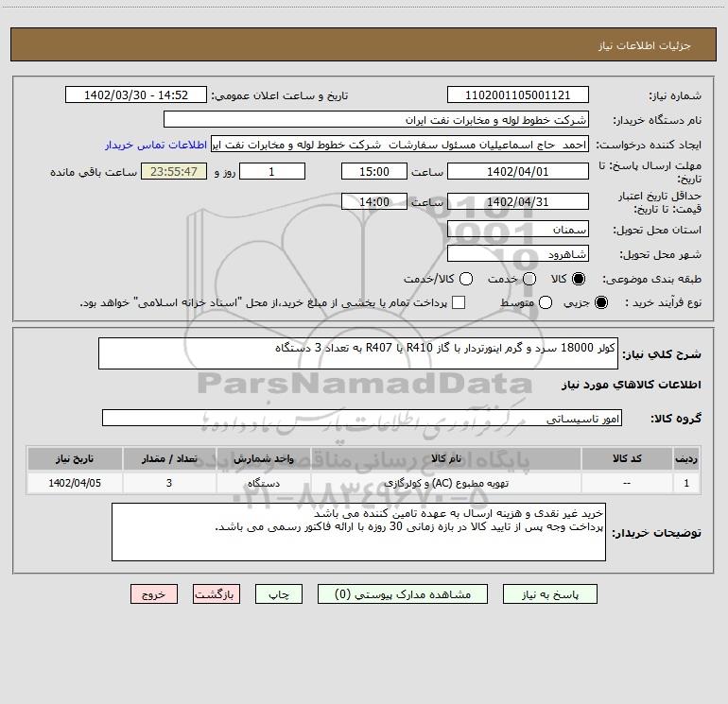
Task: Select the کالا/خدمت radio button
Action: click(466, 279)
